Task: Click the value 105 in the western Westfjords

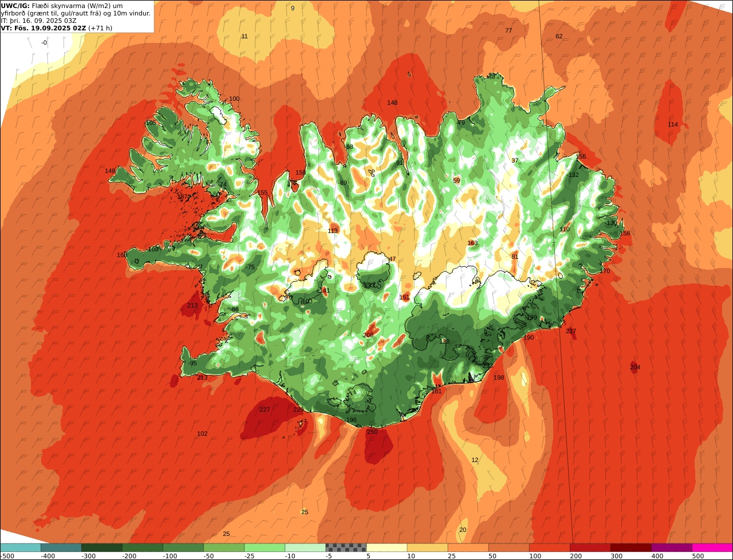Action: [x=151, y=123]
